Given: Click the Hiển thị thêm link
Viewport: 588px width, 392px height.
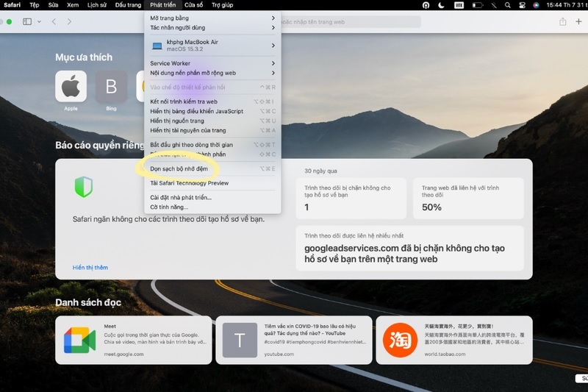Looking at the screenshot, I should pyautogui.click(x=90, y=268).
